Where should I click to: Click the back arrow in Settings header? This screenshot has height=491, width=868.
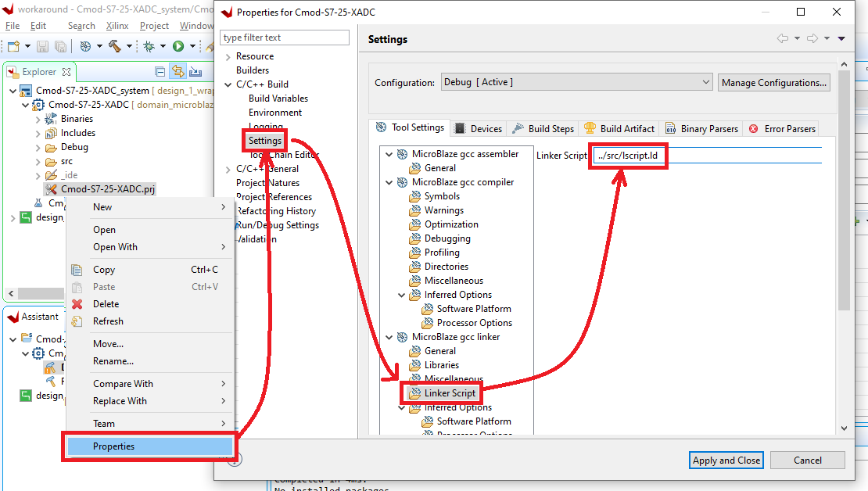[x=782, y=38]
